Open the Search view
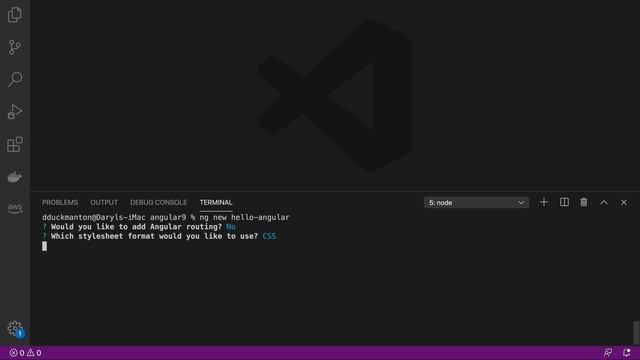640x360 pixels. click(x=15, y=79)
